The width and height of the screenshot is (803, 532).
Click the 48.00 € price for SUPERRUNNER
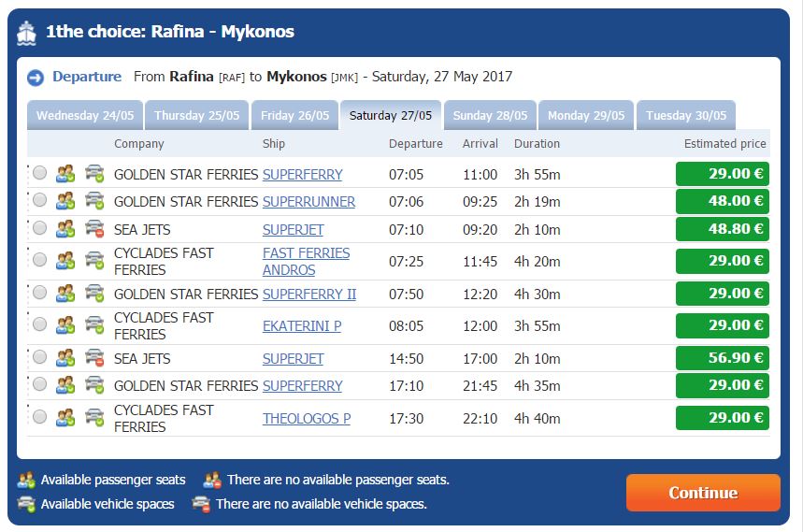tap(722, 201)
